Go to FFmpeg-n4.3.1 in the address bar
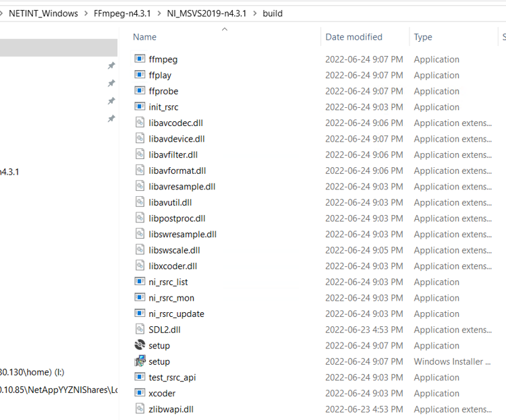Viewport: 506px width, 420px height. pos(122,13)
